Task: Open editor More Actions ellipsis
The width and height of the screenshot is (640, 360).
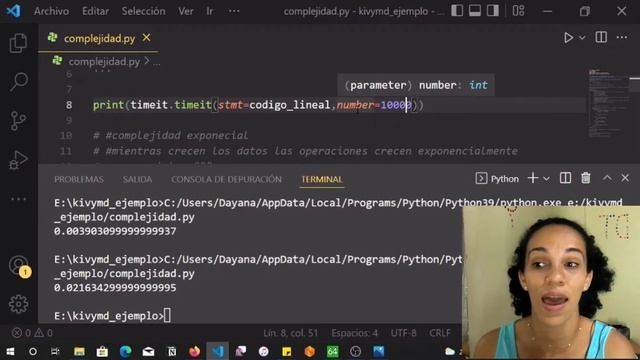Action: pos(622,38)
